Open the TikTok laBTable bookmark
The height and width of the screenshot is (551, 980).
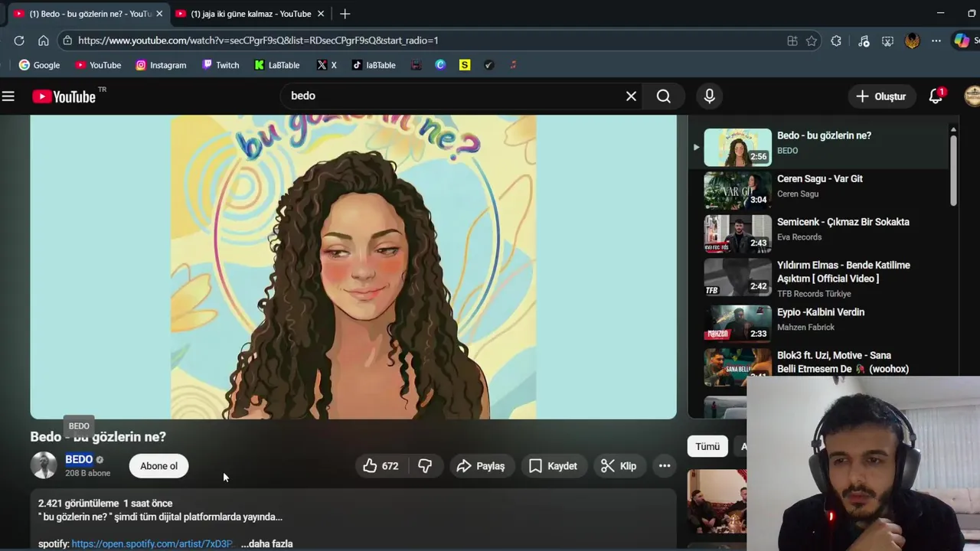(x=374, y=65)
